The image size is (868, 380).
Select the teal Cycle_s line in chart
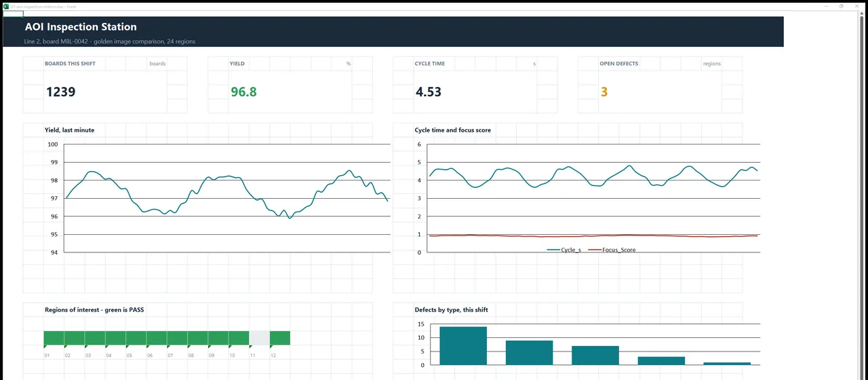pos(593,176)
